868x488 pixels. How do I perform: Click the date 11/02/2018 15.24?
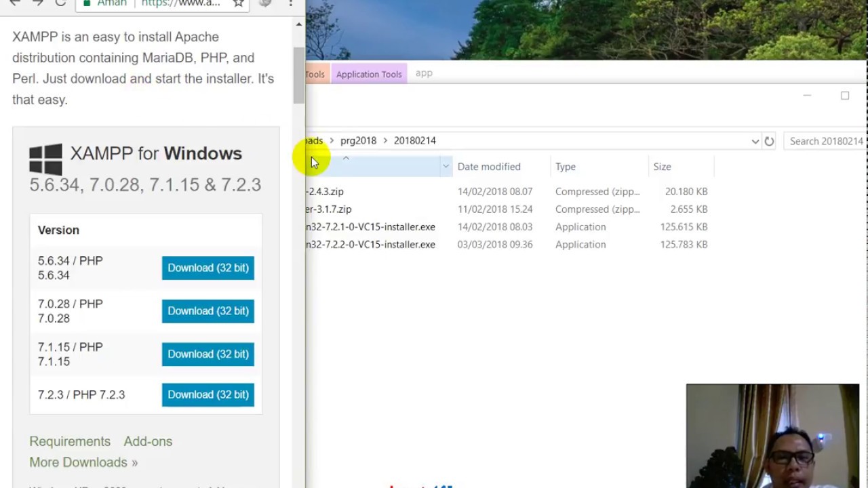tap(495, 209)
